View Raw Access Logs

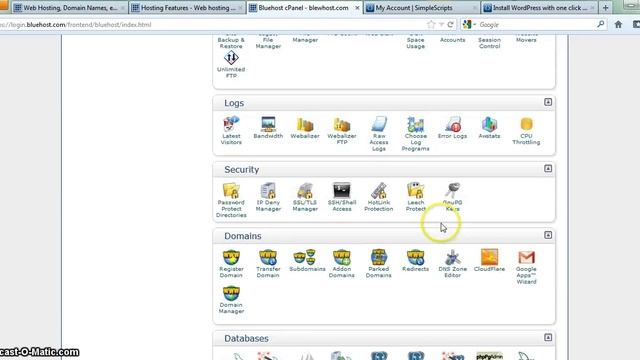pyautogui.click(x=379, y=133)
